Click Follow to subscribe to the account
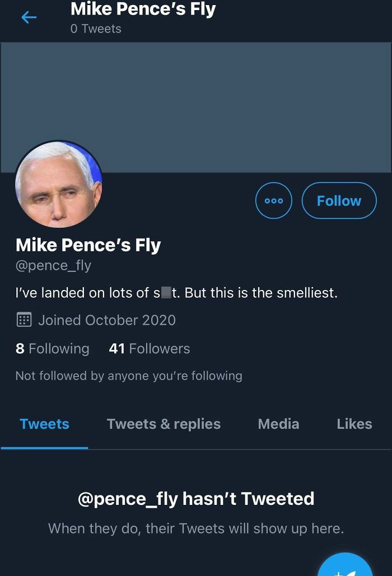 tap(339, 200)
